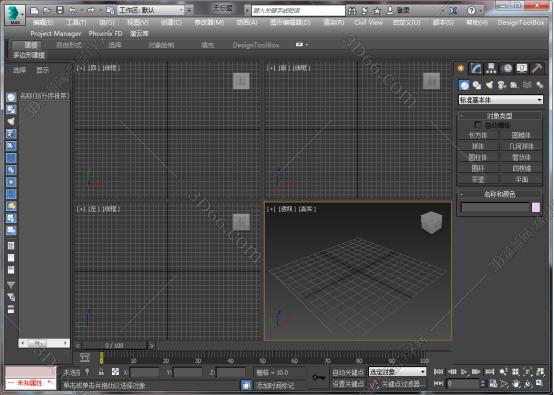Click the 名称(按升序排序) column header
554x395 pixels.
[x=44, y=95]
